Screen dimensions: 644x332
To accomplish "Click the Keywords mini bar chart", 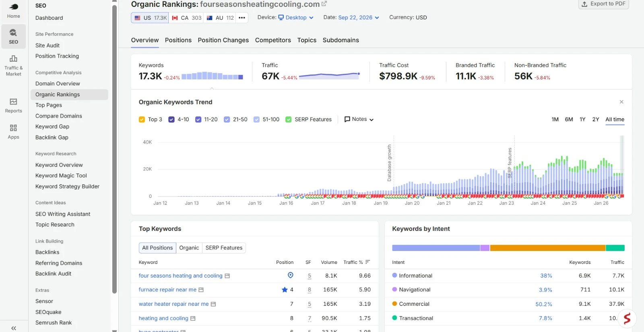I will pos(212,76).
